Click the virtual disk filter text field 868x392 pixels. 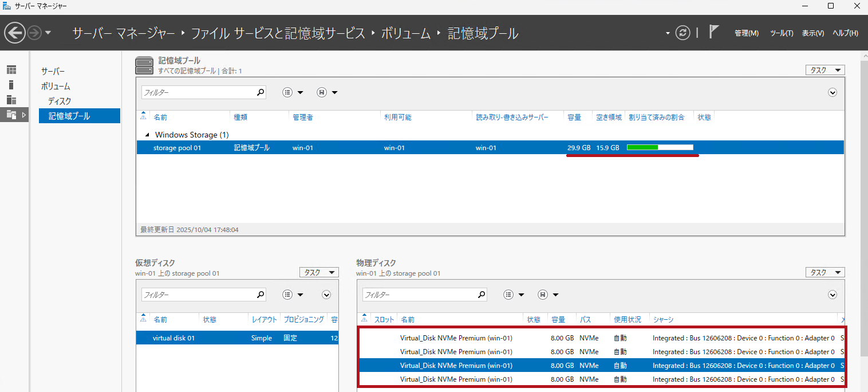(198, 295)
